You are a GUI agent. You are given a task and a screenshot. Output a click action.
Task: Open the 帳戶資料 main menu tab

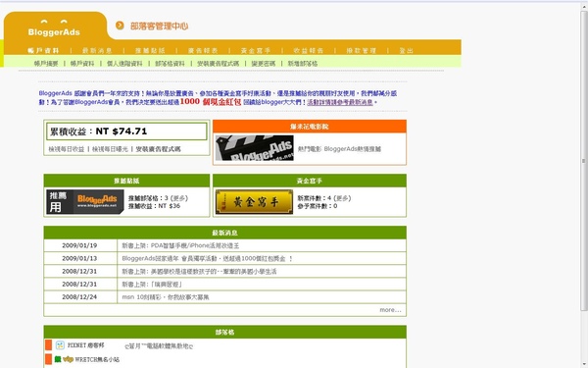tap(43, 51)
